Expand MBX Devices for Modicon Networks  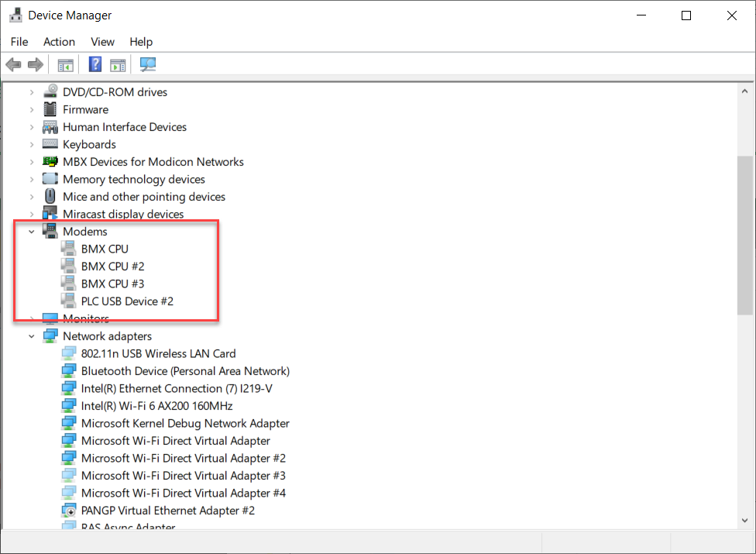click(x=32, y=162)
